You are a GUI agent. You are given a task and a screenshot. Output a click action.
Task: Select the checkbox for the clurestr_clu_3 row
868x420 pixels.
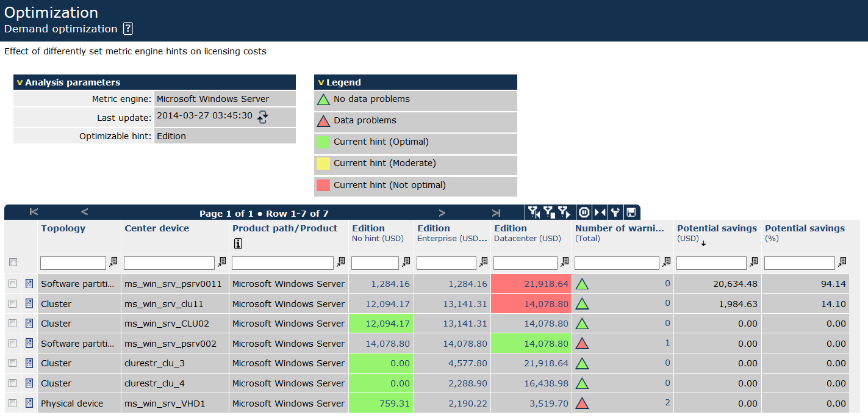coord(13,363)
